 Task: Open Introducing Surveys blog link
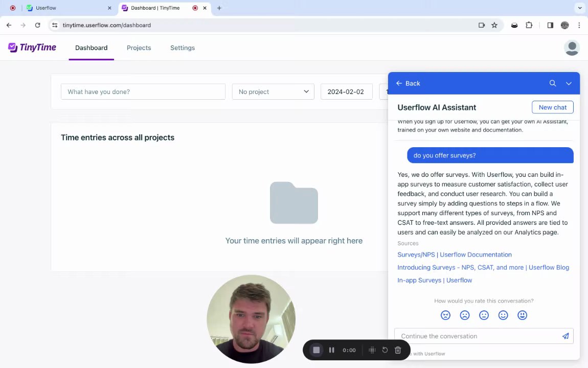(x=483, y=267)
